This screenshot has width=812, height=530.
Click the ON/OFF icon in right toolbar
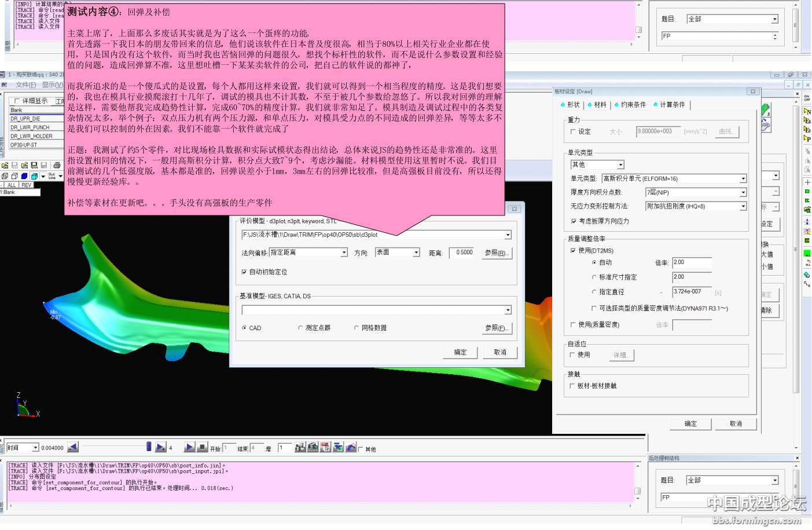tap(807, 97)
